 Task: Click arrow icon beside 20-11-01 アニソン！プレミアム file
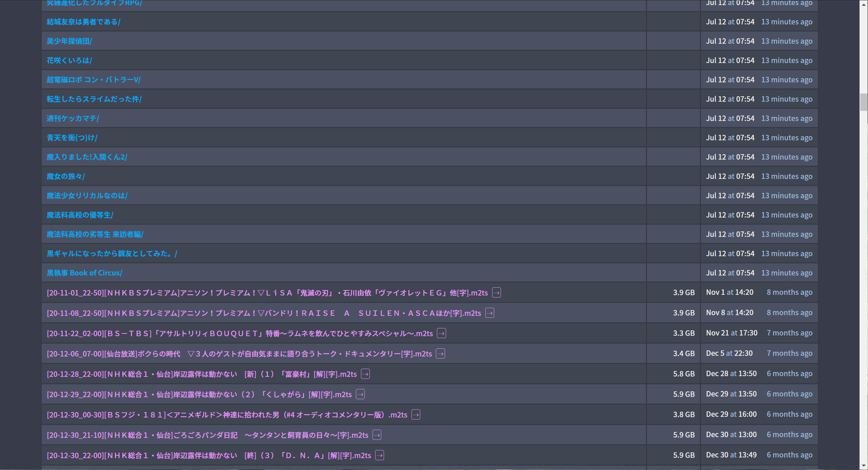click(496, 292)
